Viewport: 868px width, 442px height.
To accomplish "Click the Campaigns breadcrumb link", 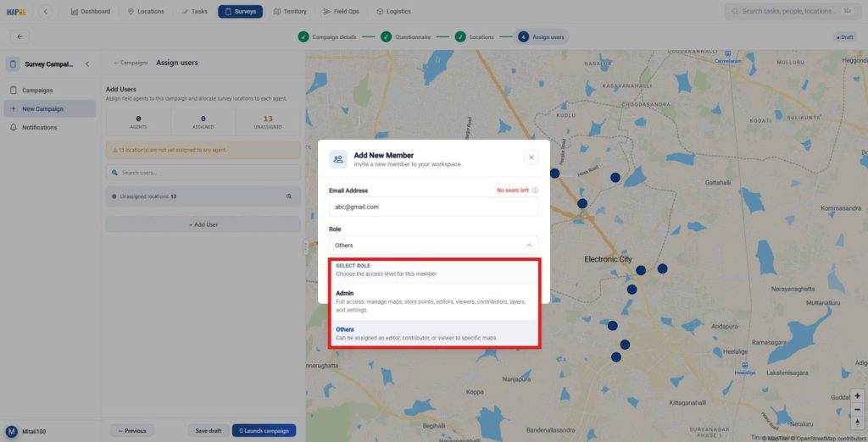I will pyautogui.click(x=131, y=63).
